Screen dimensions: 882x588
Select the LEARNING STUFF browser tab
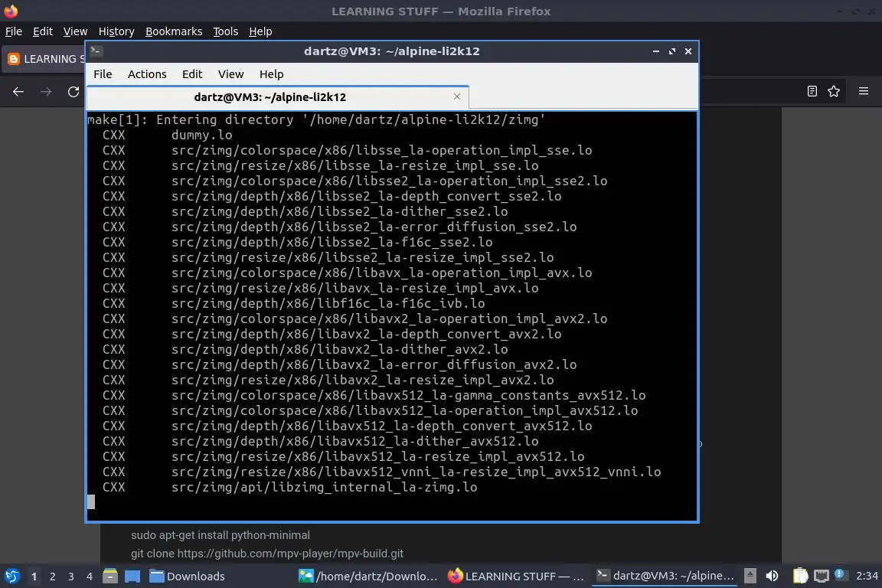(44, 59)
